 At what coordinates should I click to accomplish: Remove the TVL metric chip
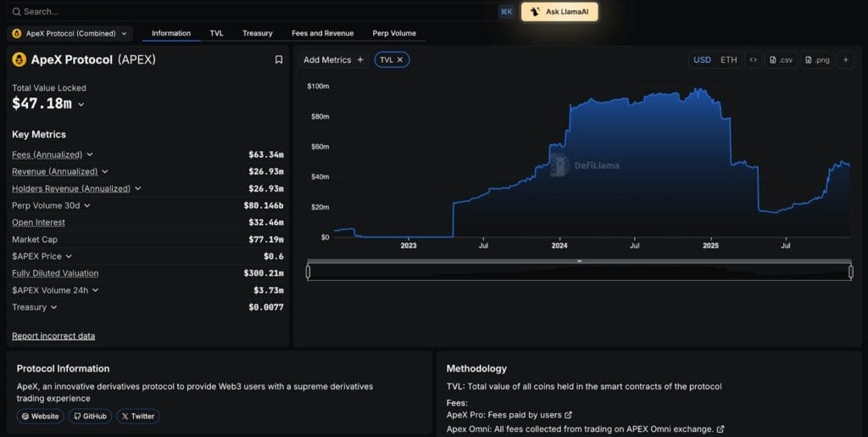click(x=400, y=59)
